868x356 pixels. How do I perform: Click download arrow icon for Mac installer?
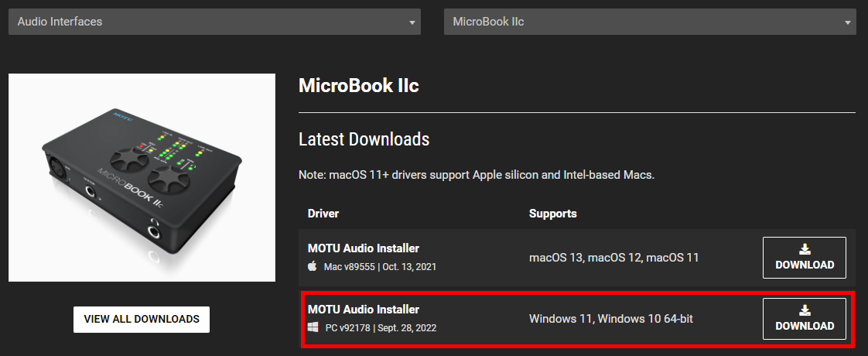pos(805,249)
